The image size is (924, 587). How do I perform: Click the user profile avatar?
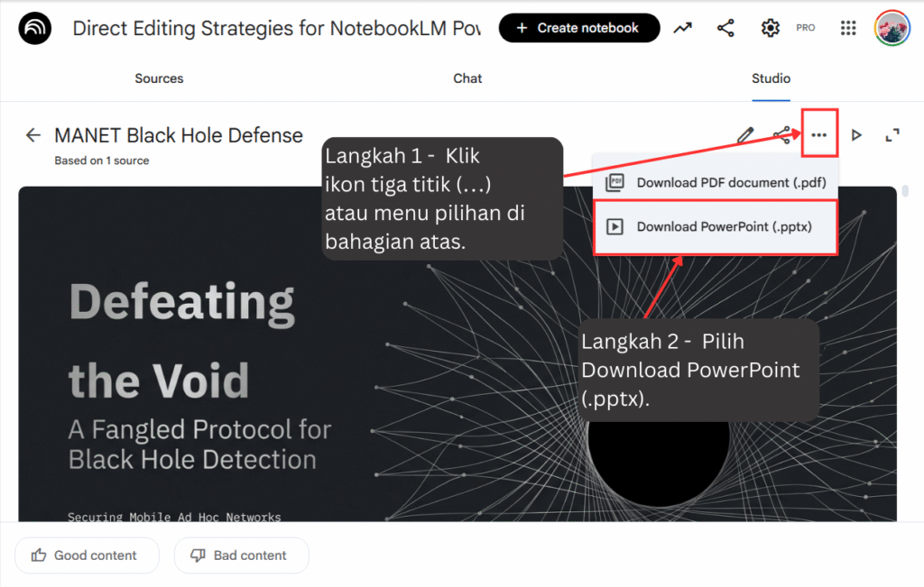tap(892, 28)
